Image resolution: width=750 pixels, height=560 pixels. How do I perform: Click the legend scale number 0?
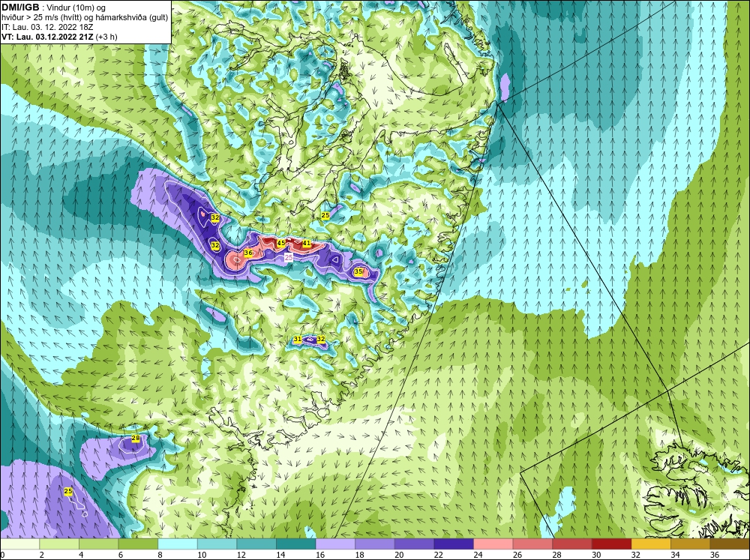[2, 555]
